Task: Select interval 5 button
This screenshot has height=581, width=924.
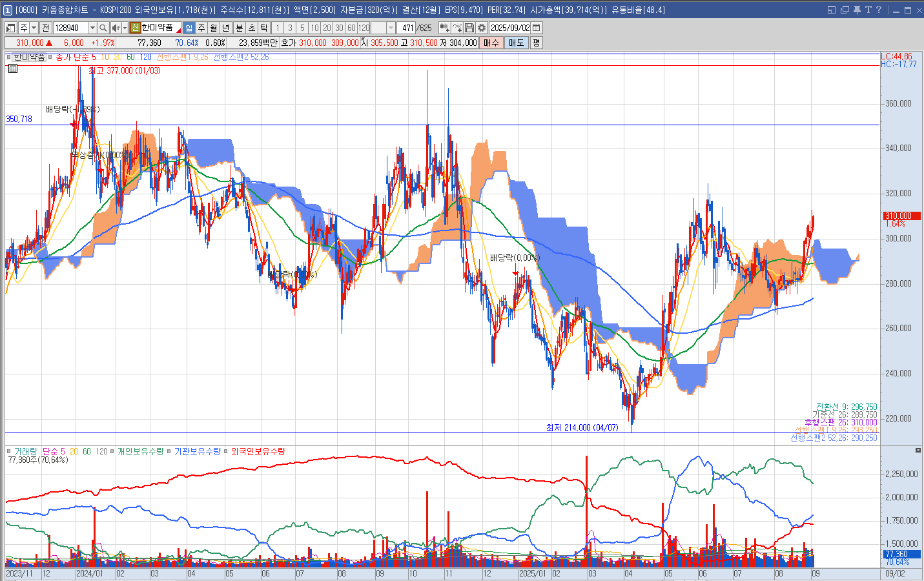Action: pos(302,28)
